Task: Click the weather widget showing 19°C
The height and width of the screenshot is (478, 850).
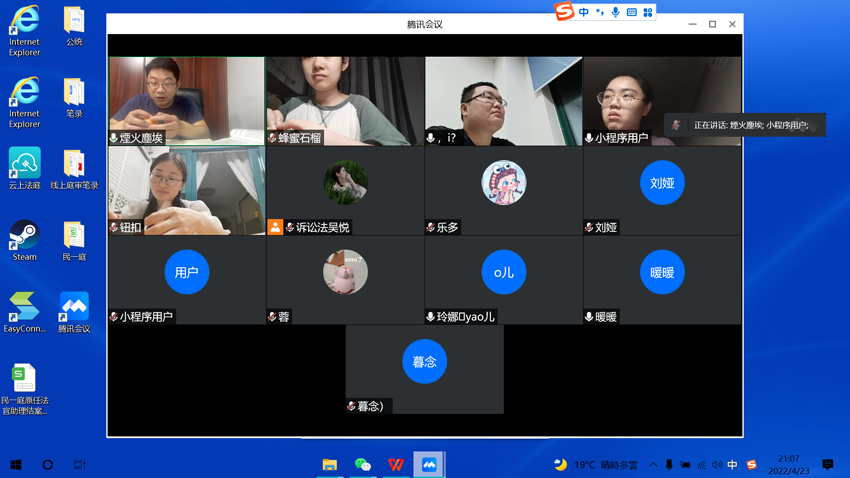Action: pos(597,465)
